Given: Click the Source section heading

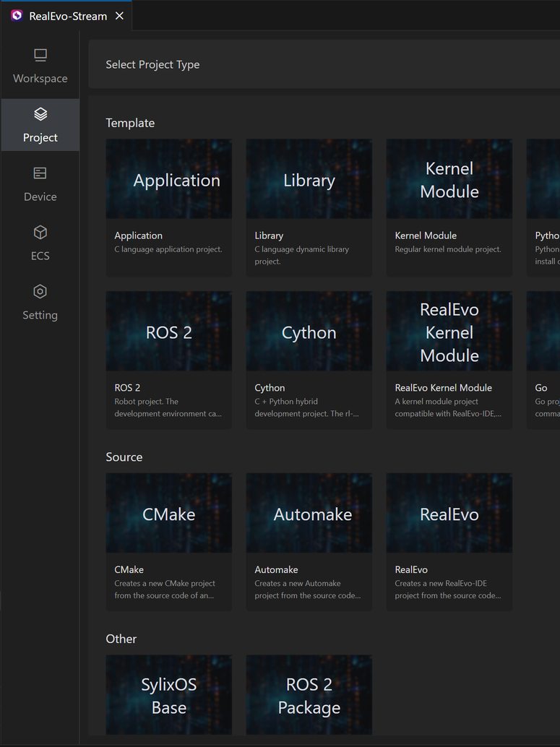Looking at the screenshot, I should click(x=124, y=457).
